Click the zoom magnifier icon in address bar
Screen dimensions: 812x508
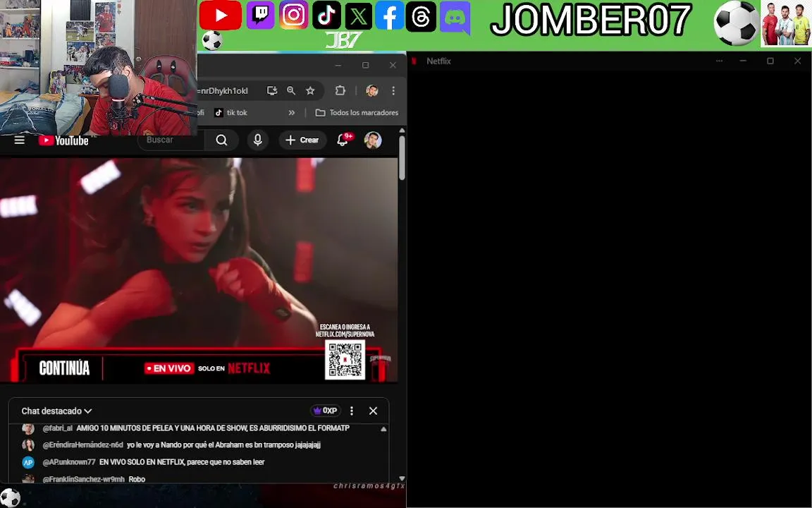click(x=291, y=91)
